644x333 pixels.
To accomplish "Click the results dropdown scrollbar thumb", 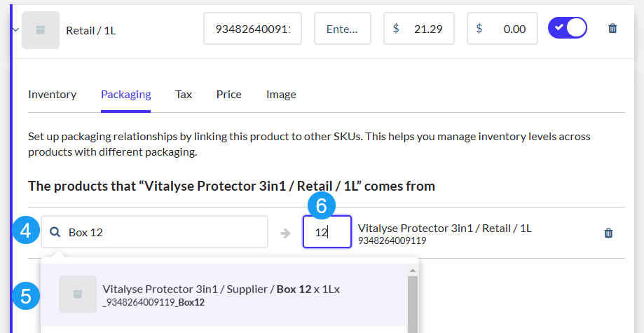I will pos(413,304).
